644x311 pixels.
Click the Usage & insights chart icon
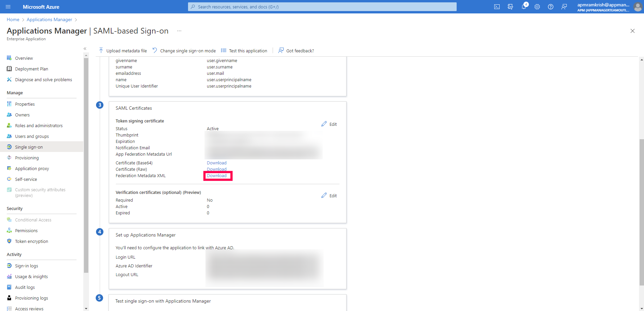pyautogui.click(x=9, y=276)
